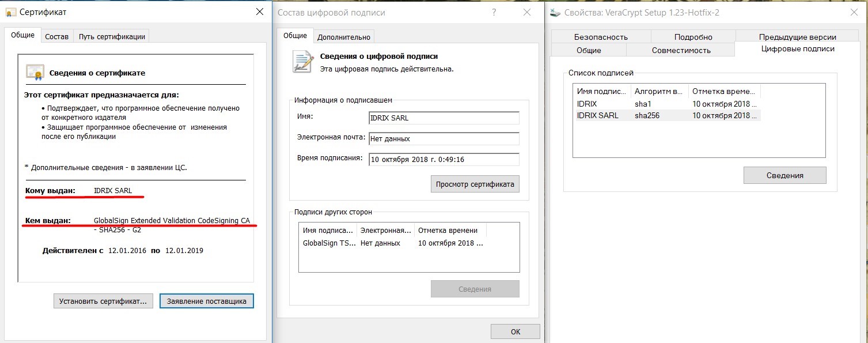
Task: Click Сведения button under signature list
Action: (784, 175)
